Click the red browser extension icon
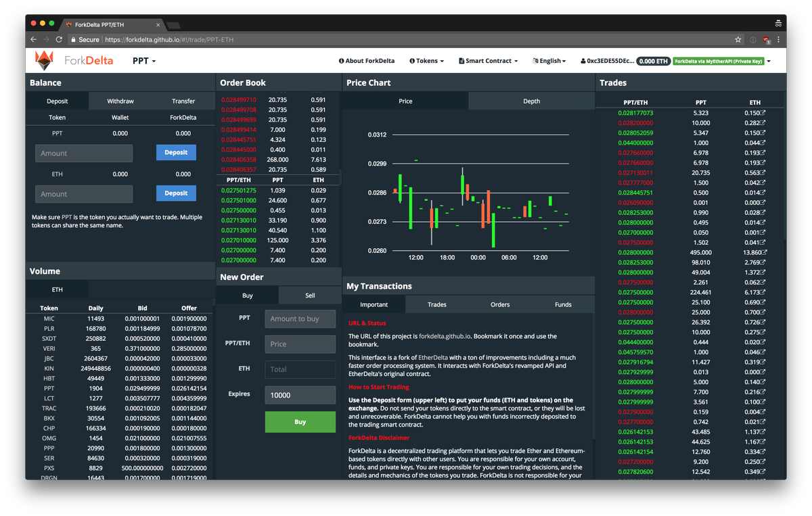812x516 pixels. (x=766, y=40)
